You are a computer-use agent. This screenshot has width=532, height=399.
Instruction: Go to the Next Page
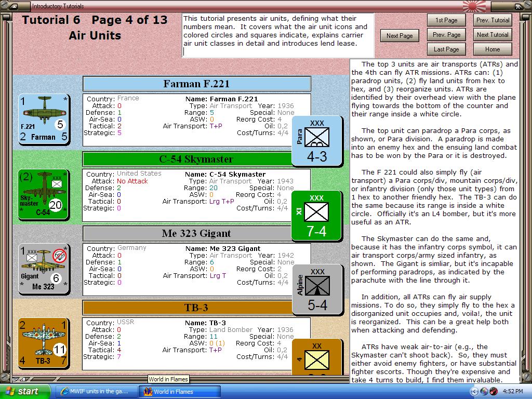pyautogui.click(x=400, y=36)
